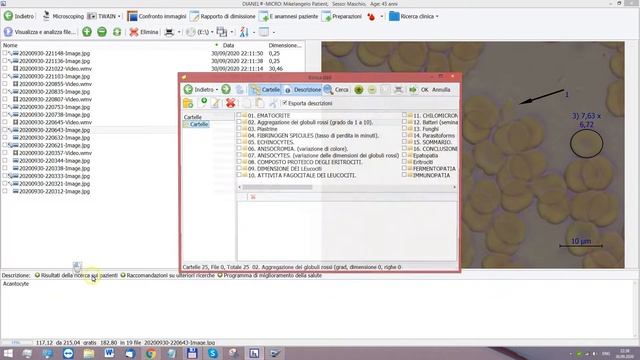Open the TWAIN dropdown arrow
The height and width of the screenshot is (360, 640).
click(x=119, y=17)
